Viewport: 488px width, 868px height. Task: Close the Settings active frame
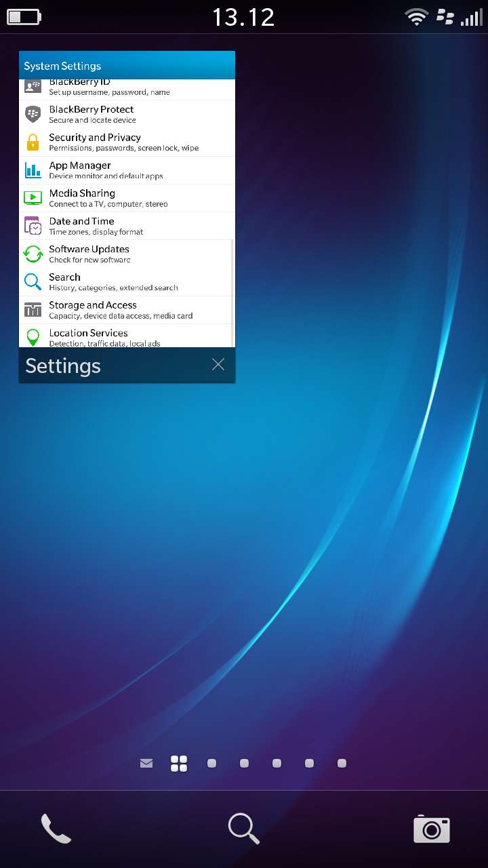tap(218, 365)
